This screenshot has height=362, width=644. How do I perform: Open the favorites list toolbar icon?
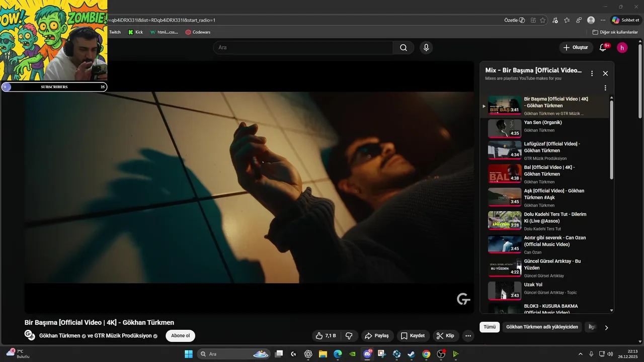tap(567, 20)
